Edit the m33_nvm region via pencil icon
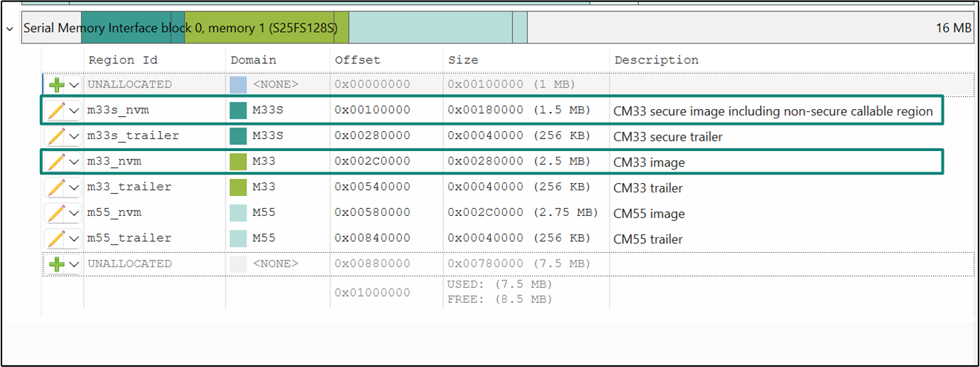Image resolution: width=980 pixels, height=367 pixels. (56, 162)
